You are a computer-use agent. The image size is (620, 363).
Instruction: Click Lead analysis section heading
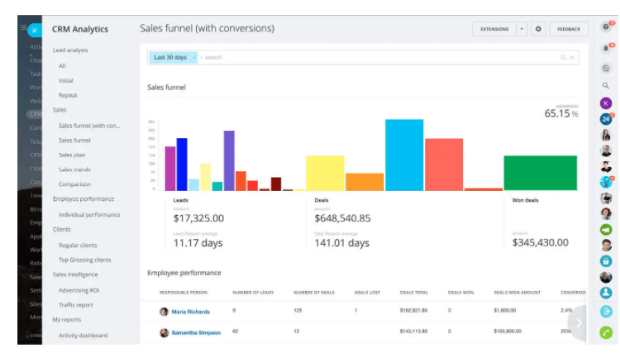point(70,50)
